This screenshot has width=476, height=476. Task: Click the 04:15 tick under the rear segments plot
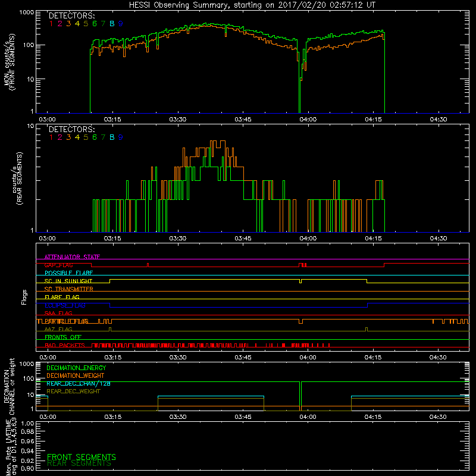pos(373,239)
